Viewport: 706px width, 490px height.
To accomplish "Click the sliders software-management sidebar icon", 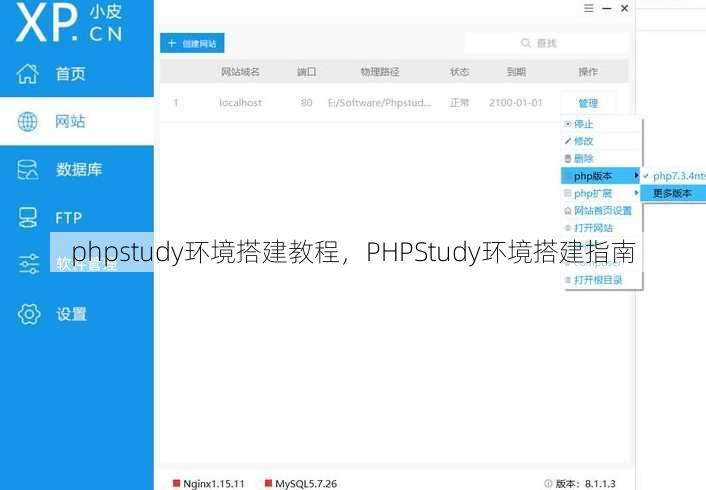I will click(x=28, y=264).
